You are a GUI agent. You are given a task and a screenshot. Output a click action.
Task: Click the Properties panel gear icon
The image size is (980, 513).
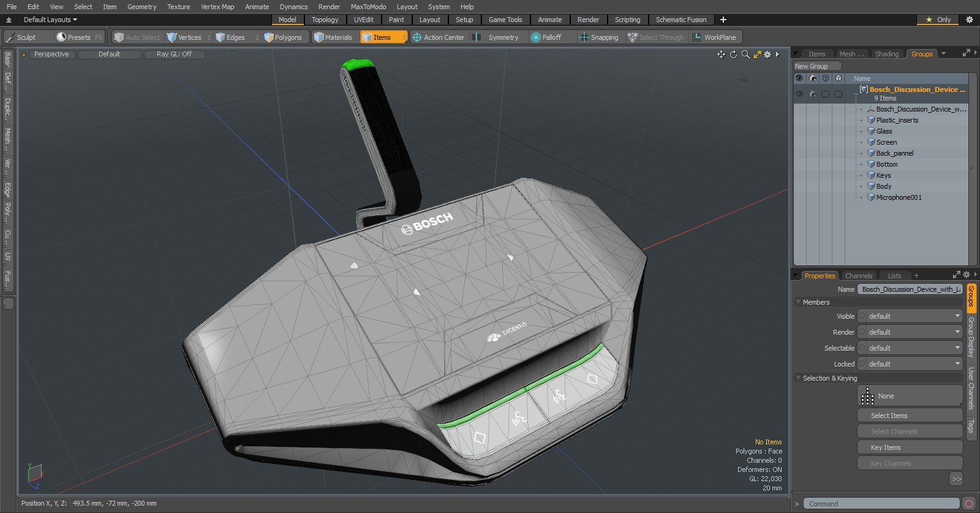coord(967,275)
